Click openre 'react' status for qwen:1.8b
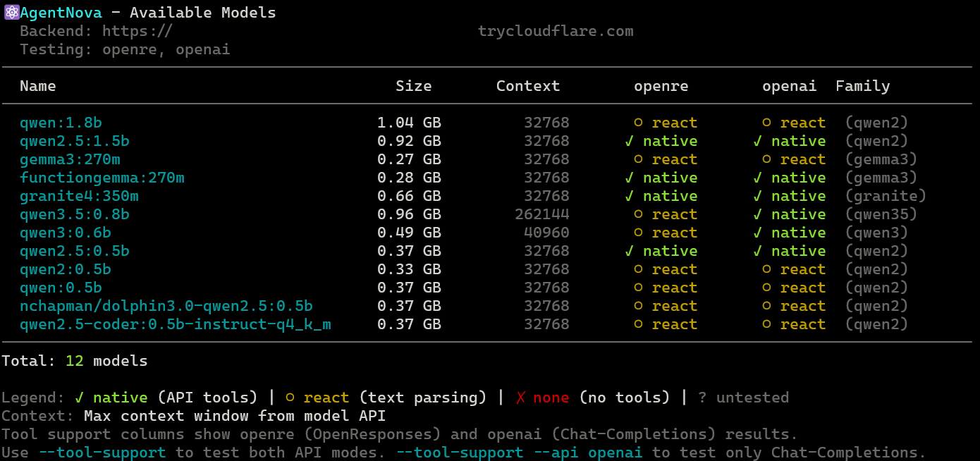980x461 pixels. [x=666, y=123]
